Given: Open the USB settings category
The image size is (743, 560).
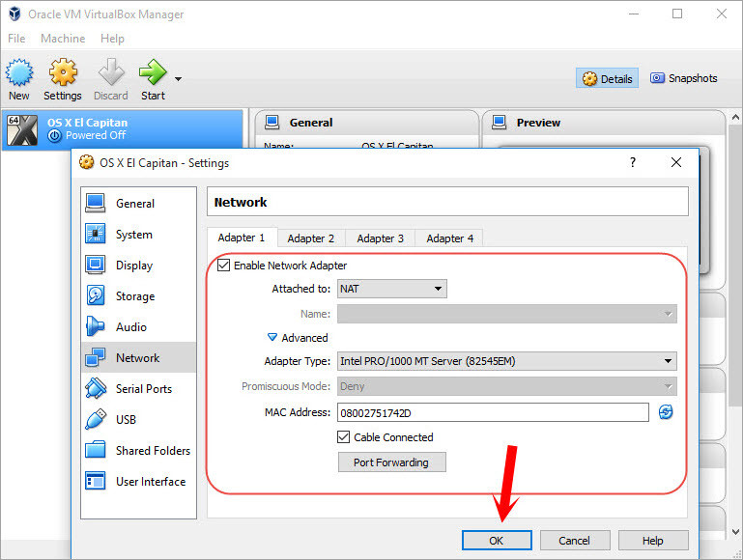Looking at the screenshot, I should click(x=138, y=419).
